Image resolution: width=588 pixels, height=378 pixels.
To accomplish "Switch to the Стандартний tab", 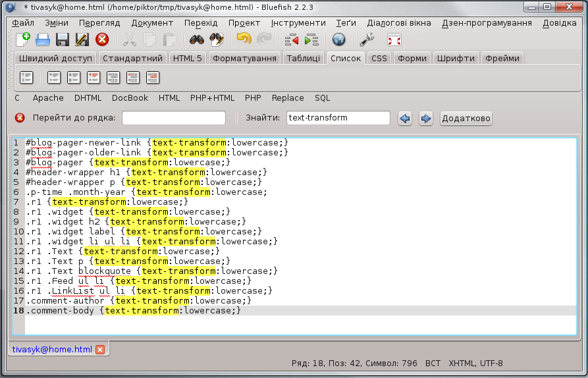I will point(132,59).
